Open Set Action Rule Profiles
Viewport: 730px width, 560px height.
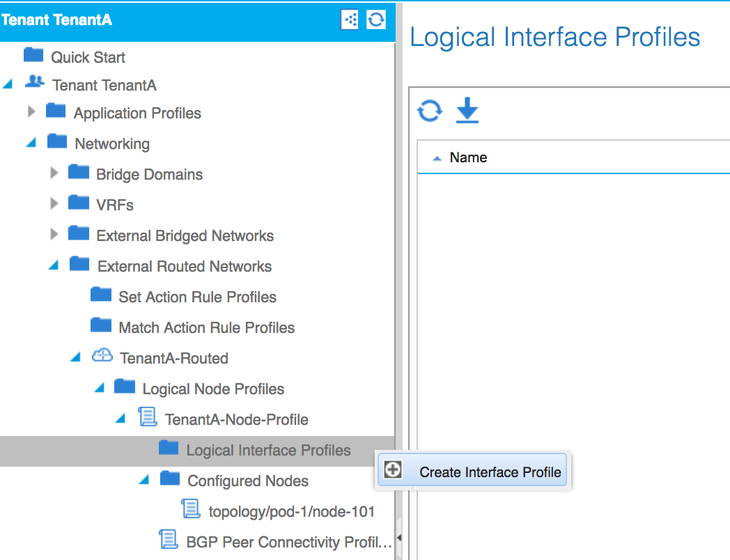[197, 297]
